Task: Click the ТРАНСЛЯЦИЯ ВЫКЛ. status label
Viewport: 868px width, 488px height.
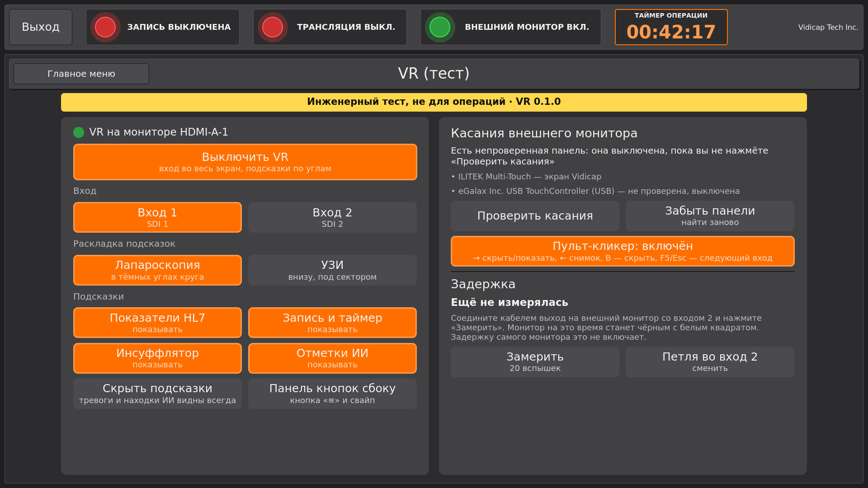Action: [x=346, y=27]
